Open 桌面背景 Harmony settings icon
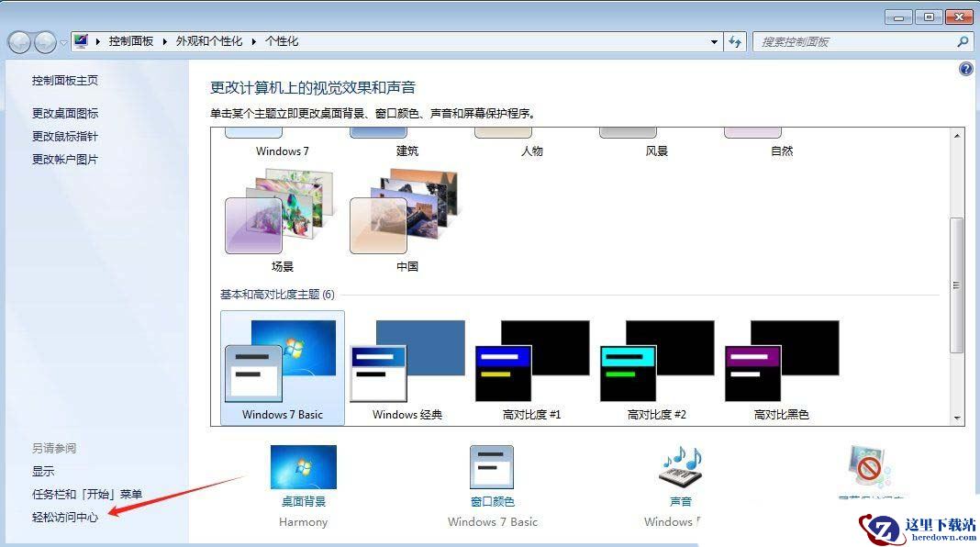Screen dimensions: 980x547 point(303,466)
